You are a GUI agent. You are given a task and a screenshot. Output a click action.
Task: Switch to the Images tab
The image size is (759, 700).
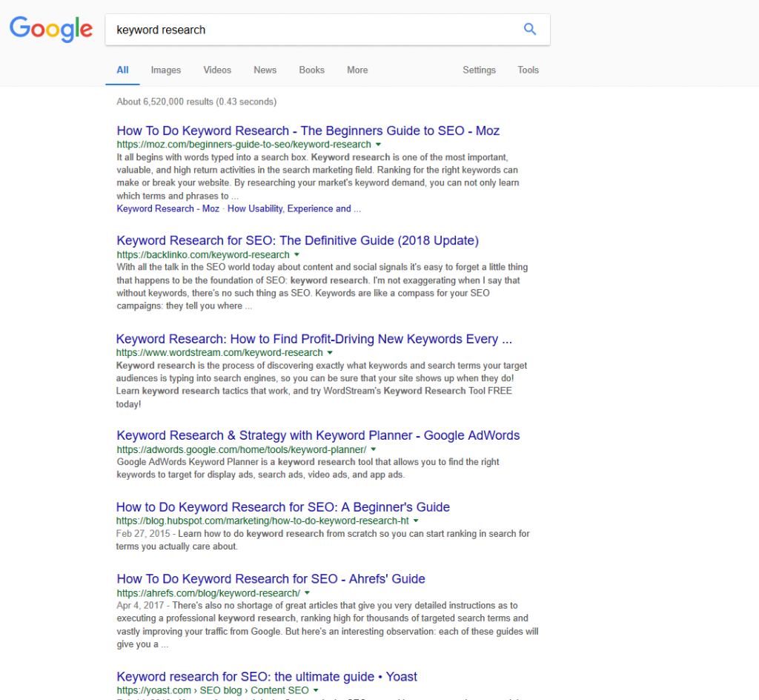[x=165, y=70]
